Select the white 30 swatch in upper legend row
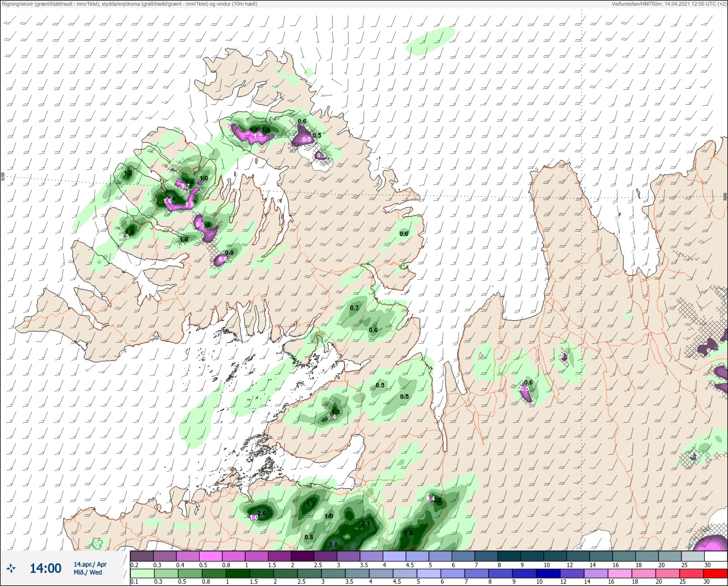Screen dimensions: 728x586 (x=715, y=556)
